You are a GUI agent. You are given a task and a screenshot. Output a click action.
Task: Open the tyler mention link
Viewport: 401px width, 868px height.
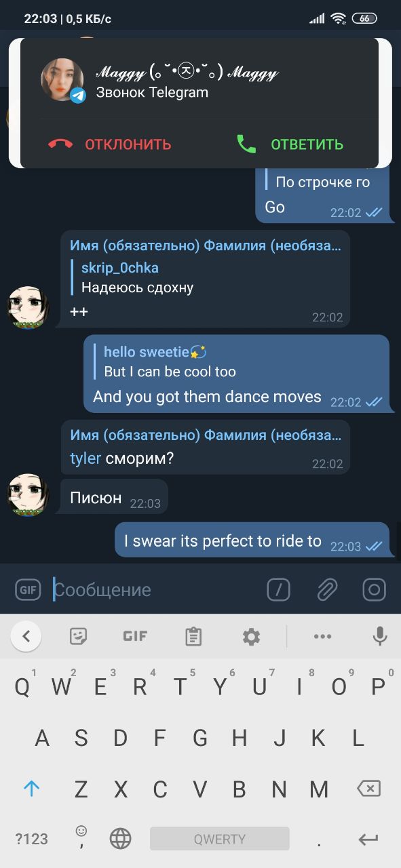[85, 458]
